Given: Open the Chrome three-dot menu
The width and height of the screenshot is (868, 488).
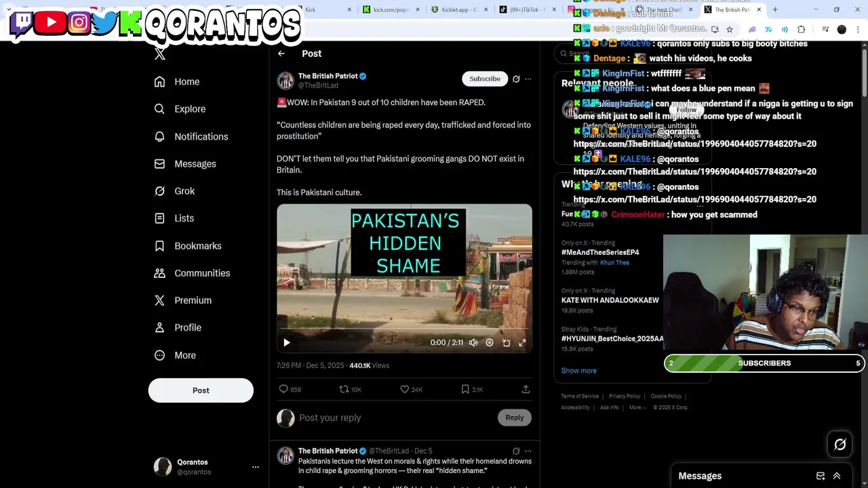Looking at the screenshot, I should tap(859, 29).
